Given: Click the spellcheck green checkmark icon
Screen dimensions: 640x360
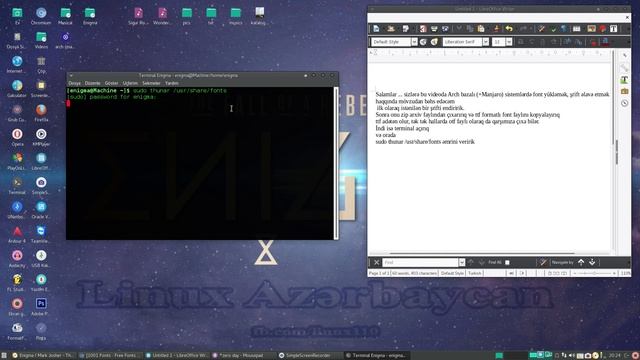Looking at the screenshot, I should (x=553, y=29).
